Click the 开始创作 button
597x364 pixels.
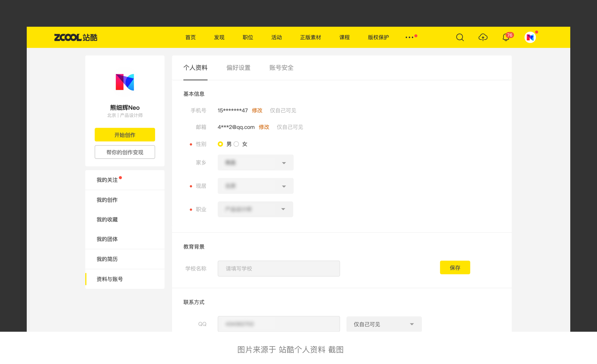125,135
